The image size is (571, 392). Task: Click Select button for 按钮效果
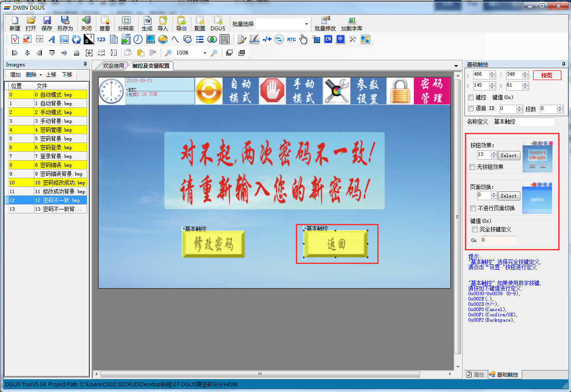(508, 155)
